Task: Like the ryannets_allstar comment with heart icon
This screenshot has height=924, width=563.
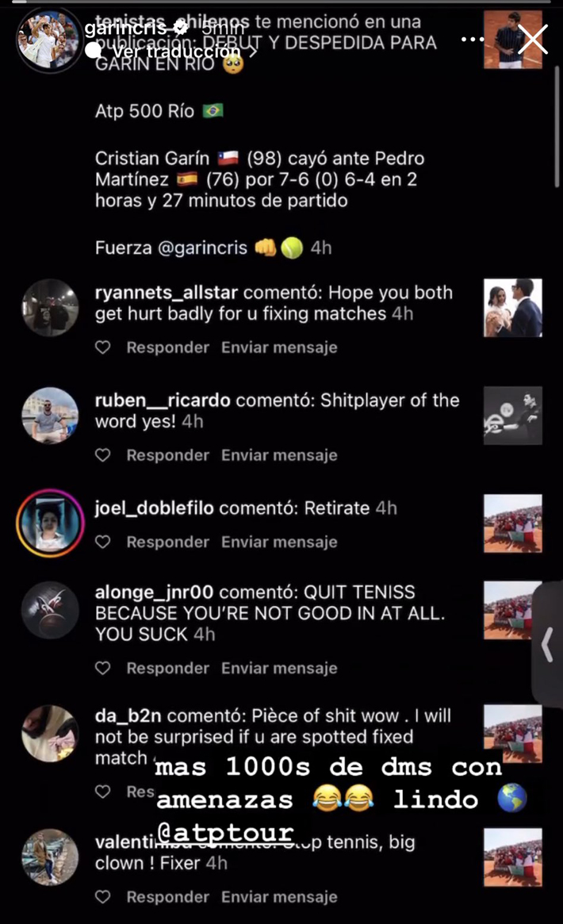Action: [103, 347]
